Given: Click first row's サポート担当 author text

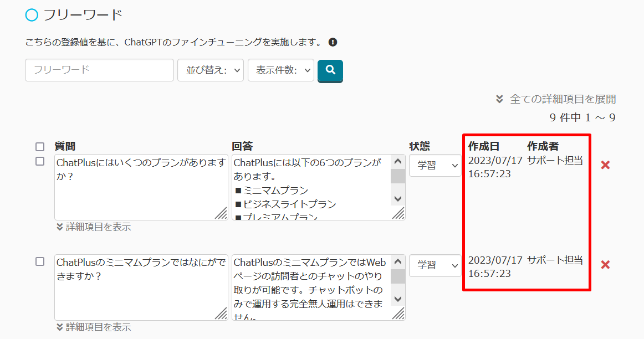Looking at the screenshot, I should (555, 161).
